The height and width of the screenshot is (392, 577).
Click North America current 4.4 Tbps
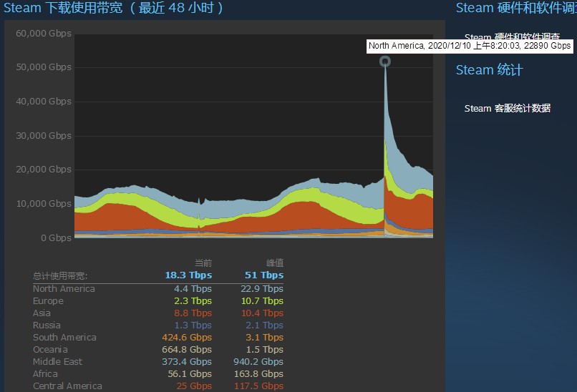[x=193, y=289]
